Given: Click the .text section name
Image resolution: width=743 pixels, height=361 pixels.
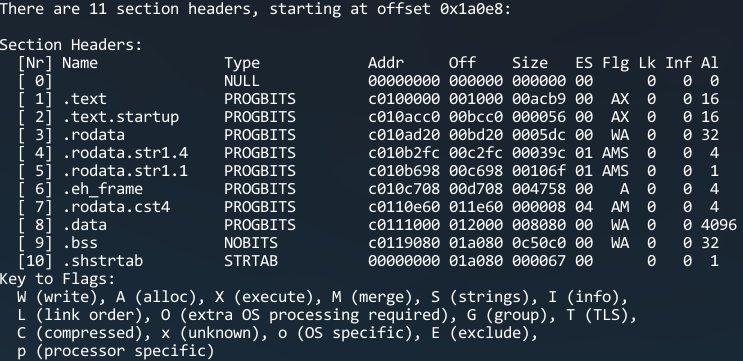Looking at the screenshot, I should coord(84,99).
